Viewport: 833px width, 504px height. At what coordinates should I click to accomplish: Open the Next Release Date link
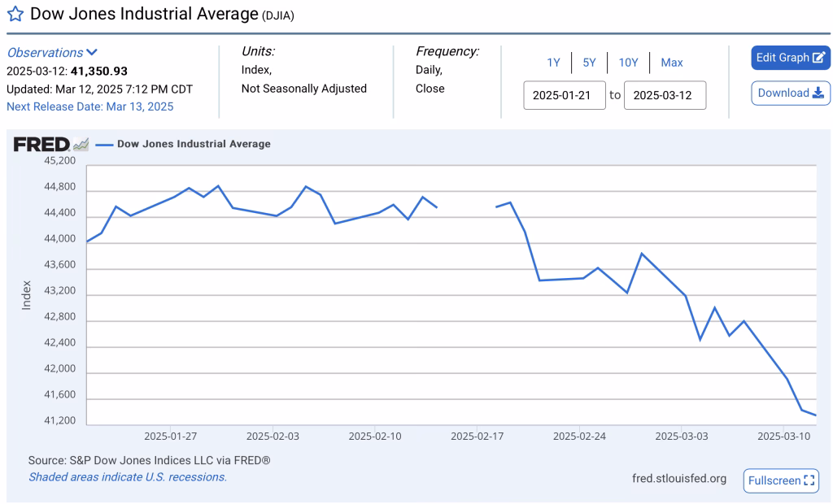point(89,106)
